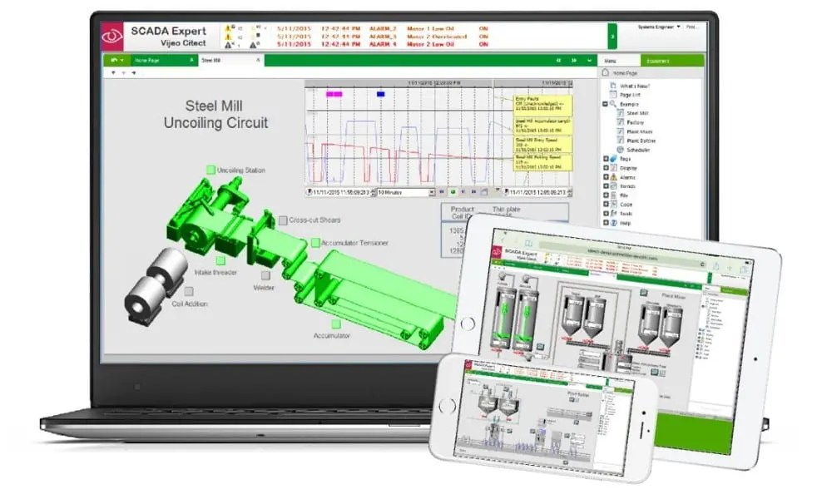Click the trend start date-time field
The image size is (817, 504).
coord(341,193)
